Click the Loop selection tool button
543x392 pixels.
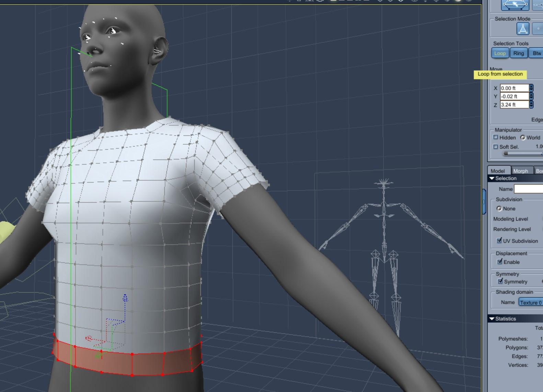(x=500, y=53)
